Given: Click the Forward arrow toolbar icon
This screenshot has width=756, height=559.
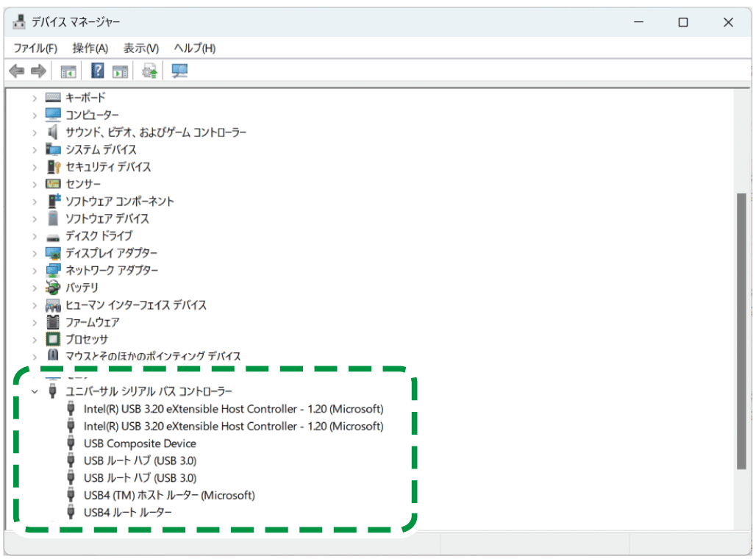Looking at the screenshot, I should [x=38, y=71].
